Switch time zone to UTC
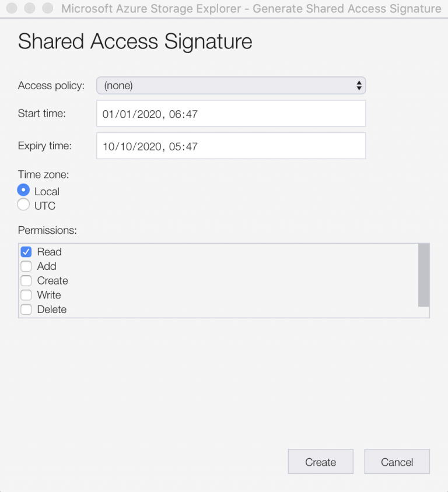Viewport: 448px width, 492px height. [x=22, y=204]
